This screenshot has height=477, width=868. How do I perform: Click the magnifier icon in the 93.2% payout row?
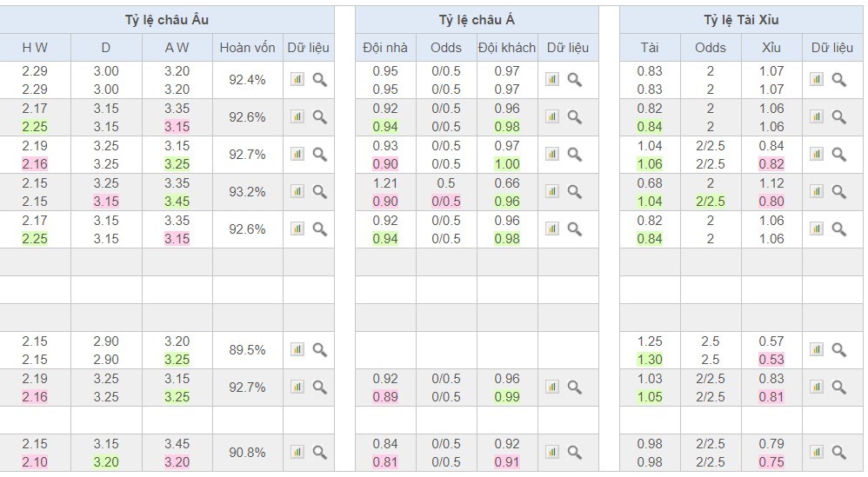tap(320, 191)
